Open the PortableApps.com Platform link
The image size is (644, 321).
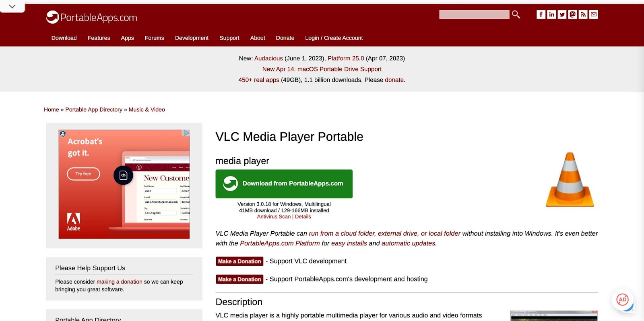tap(280, 243)
